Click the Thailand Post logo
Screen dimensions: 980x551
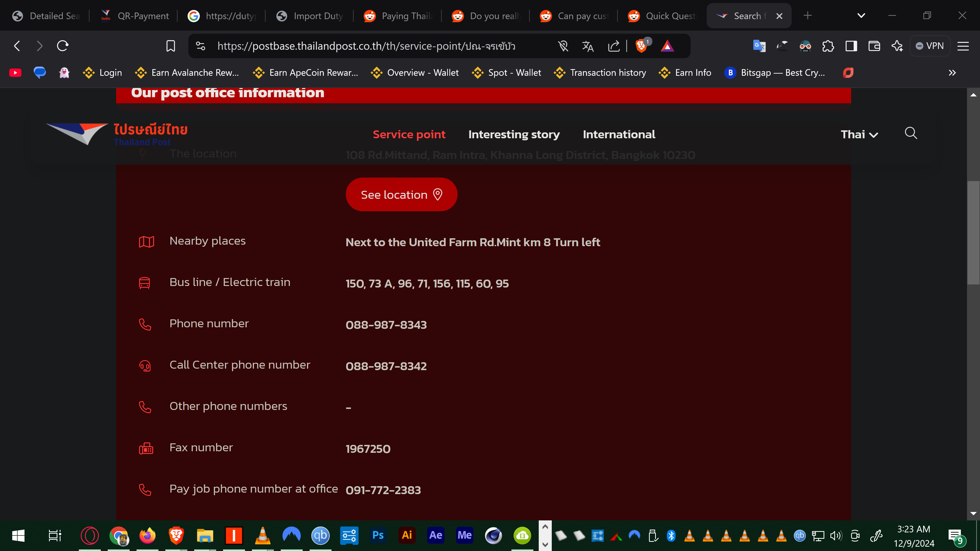tap(117, 134)
